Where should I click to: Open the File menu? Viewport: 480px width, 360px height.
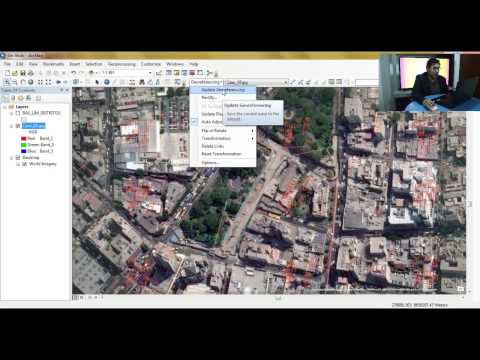point(7,64)
